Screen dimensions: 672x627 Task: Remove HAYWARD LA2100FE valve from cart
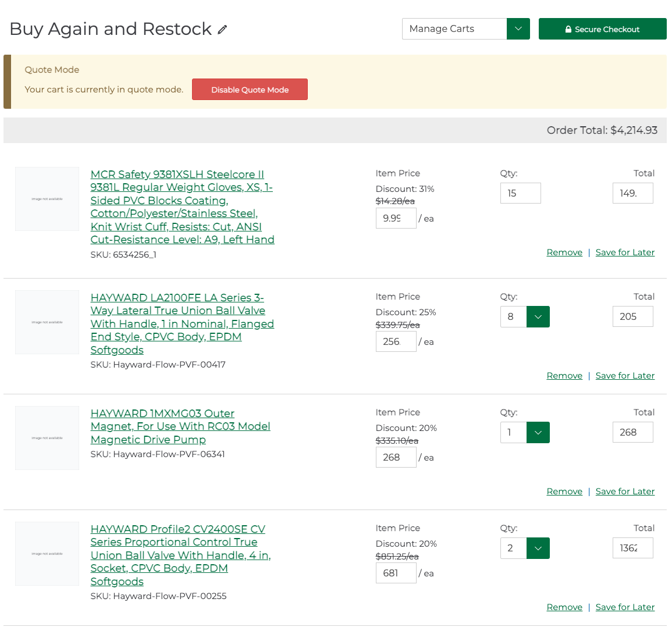click(564, 376)
